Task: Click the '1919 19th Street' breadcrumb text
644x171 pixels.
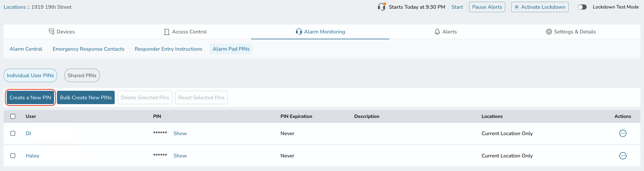Action: tap(51, 7)
